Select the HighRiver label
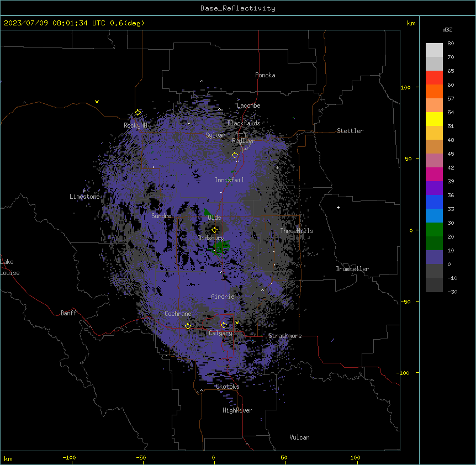This screenshot has height=465, width=476. 237,410
